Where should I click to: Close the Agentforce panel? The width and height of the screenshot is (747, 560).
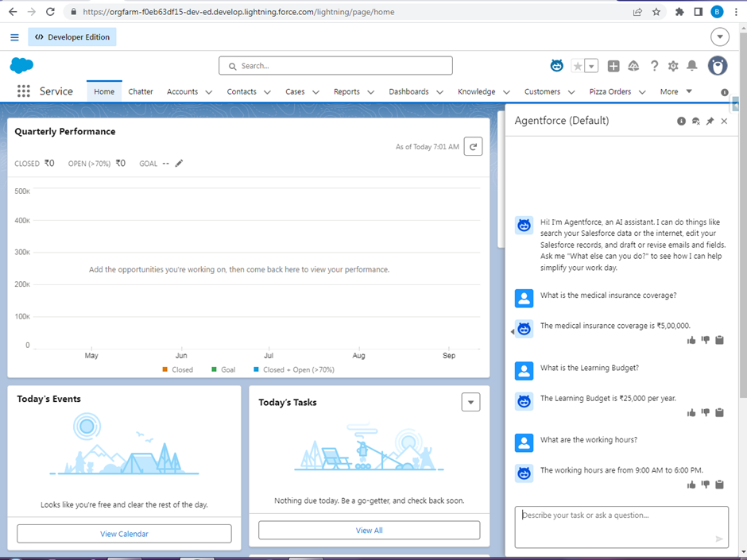[724, 121]
